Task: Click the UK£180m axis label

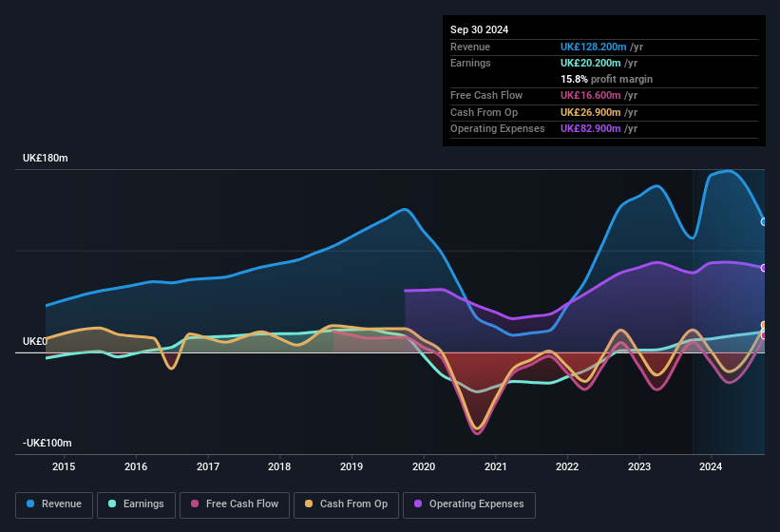Action: point(46,158)
